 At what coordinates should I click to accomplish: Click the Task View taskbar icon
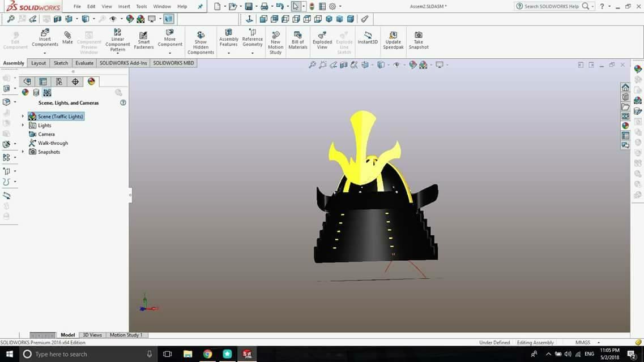coord(167,354)
